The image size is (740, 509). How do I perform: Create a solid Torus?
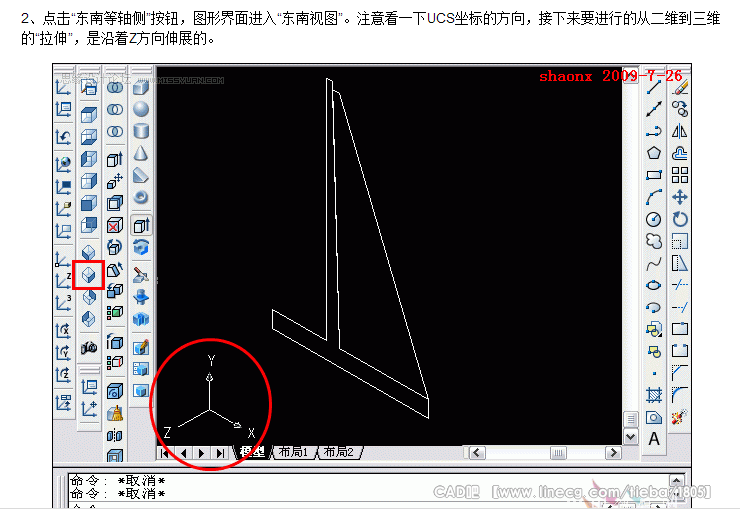[141, 197]
